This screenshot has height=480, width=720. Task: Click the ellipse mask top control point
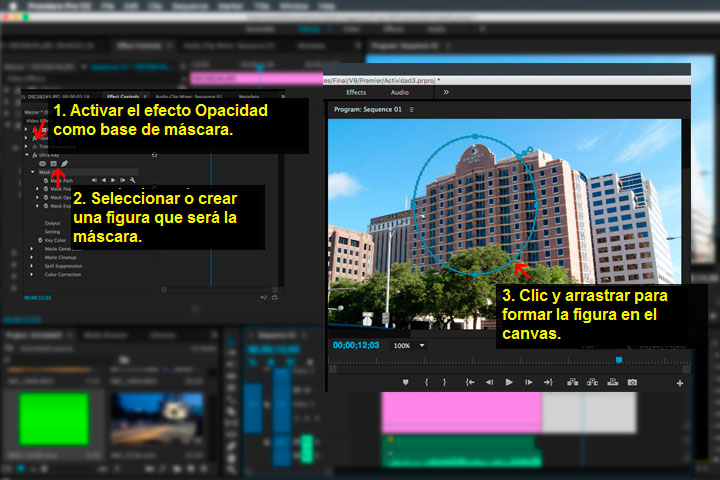coord(475,136)
